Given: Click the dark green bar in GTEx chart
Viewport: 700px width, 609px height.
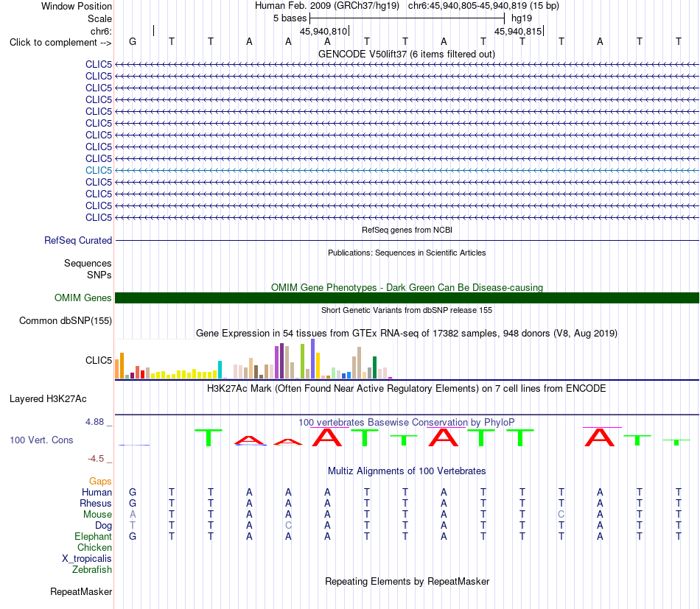Looking at the screenshot, I should [374, 367].
